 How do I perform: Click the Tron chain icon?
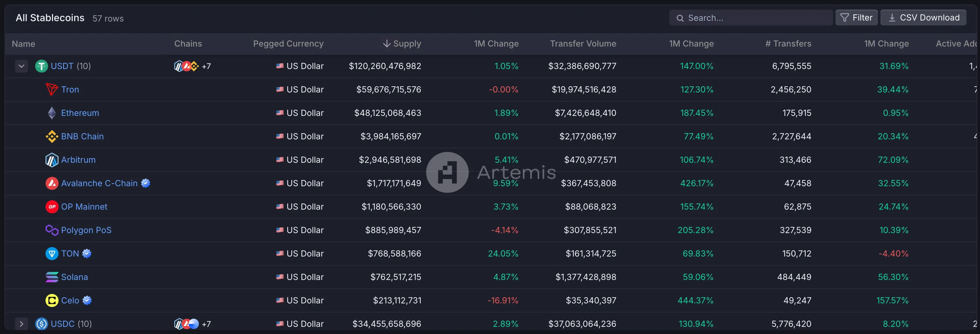pyautogui.click(x=52, y=90)
